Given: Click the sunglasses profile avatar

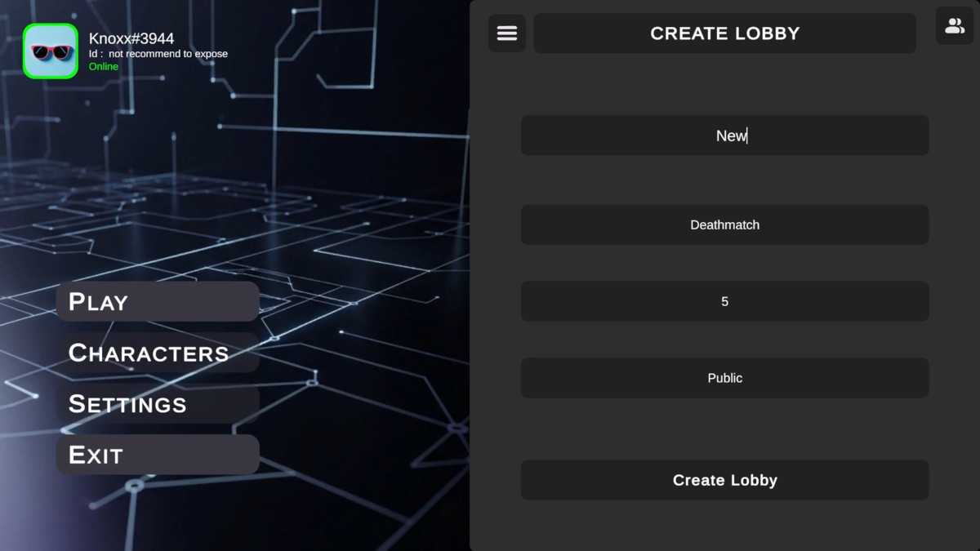Looking at the screenshot, I should [x=51, y=51].
